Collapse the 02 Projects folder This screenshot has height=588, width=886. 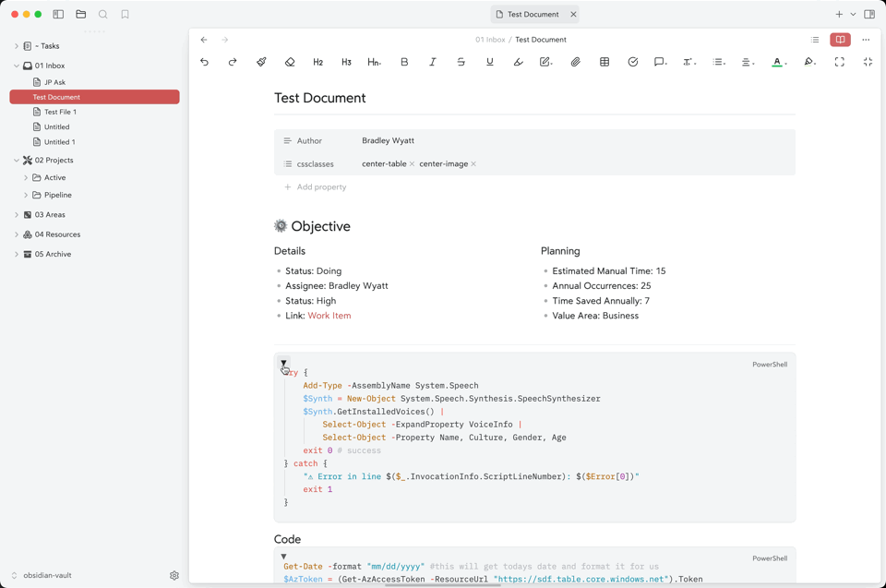17,160
